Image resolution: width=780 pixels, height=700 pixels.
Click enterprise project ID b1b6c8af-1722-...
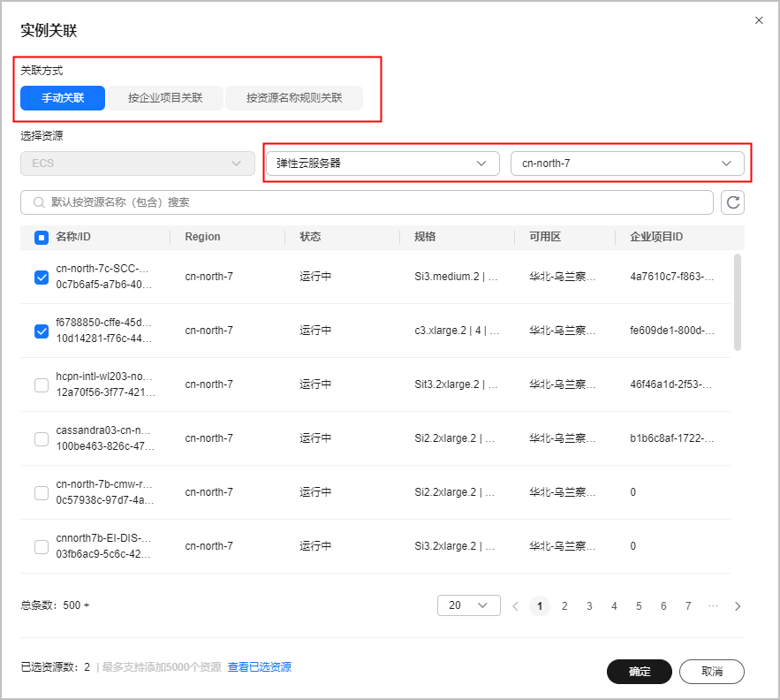pyautogui.click(x=672, y=438)
